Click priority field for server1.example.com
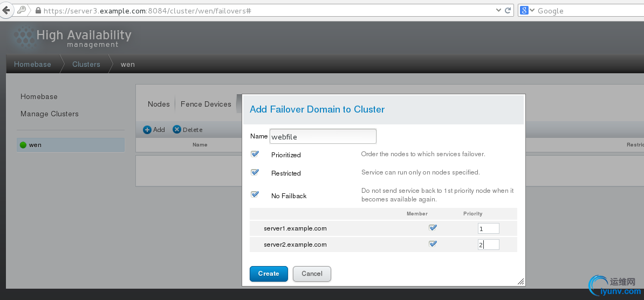The width and height of the screenshot is (644, 300). pos(488,228)
